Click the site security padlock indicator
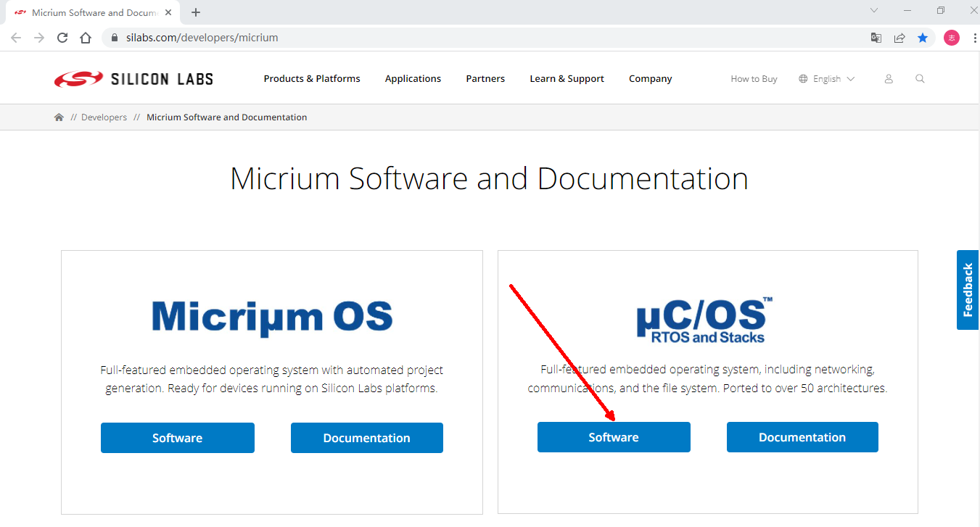This screenshot has width=980, height=527. click(115, 37)
